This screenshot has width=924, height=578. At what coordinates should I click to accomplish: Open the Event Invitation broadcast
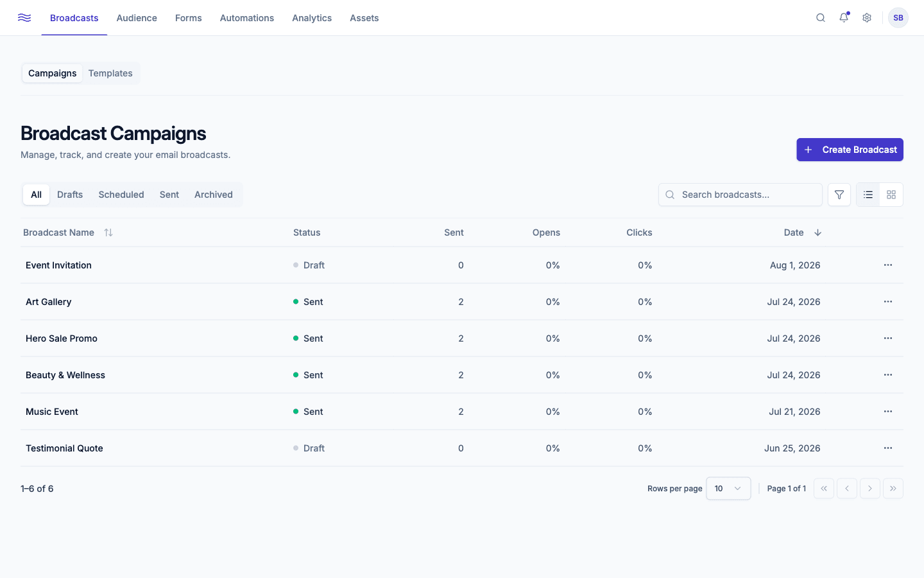[58, 265]
